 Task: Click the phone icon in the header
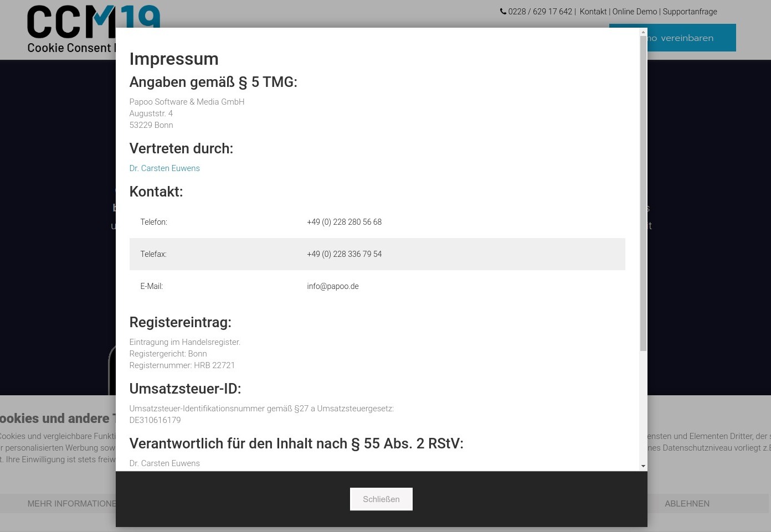[x=503, y=11]
